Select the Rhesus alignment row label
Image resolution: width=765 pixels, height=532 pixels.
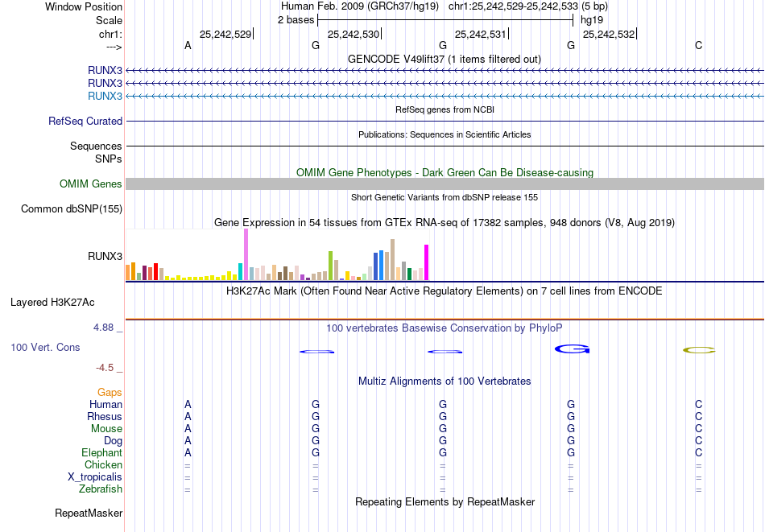(x=105, y=416)
